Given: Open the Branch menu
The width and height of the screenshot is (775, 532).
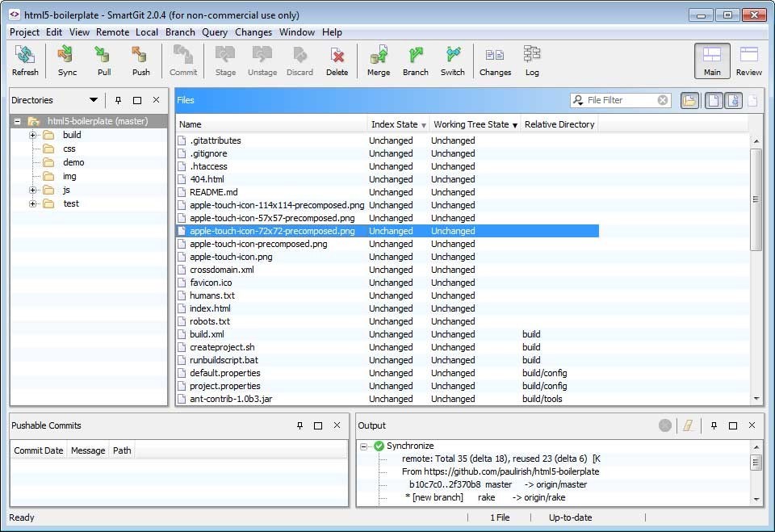Looking at the screenshot, I should point(180,32).
